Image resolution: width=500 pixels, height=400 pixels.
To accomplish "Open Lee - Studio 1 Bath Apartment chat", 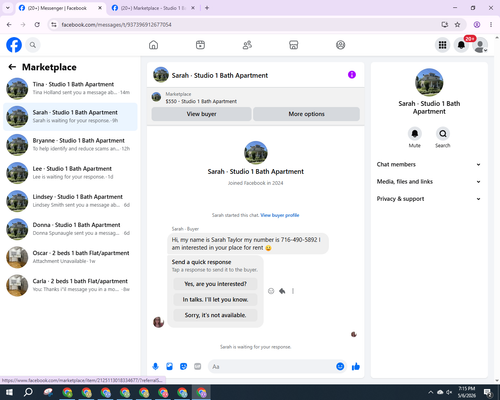I will click(70, 173).
